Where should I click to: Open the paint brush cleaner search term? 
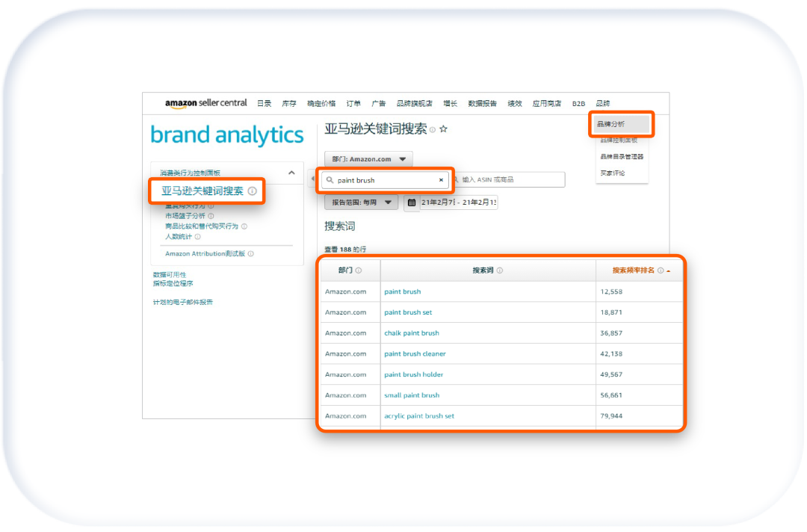[x=415, y=354]
